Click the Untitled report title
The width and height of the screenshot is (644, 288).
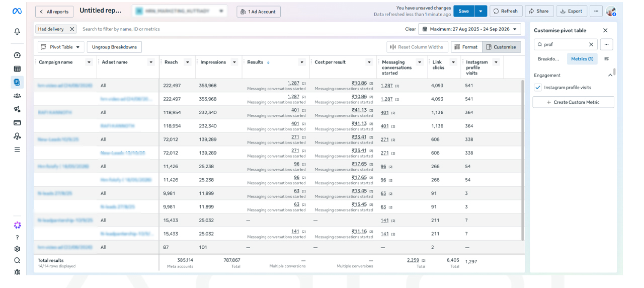point(101,11)
